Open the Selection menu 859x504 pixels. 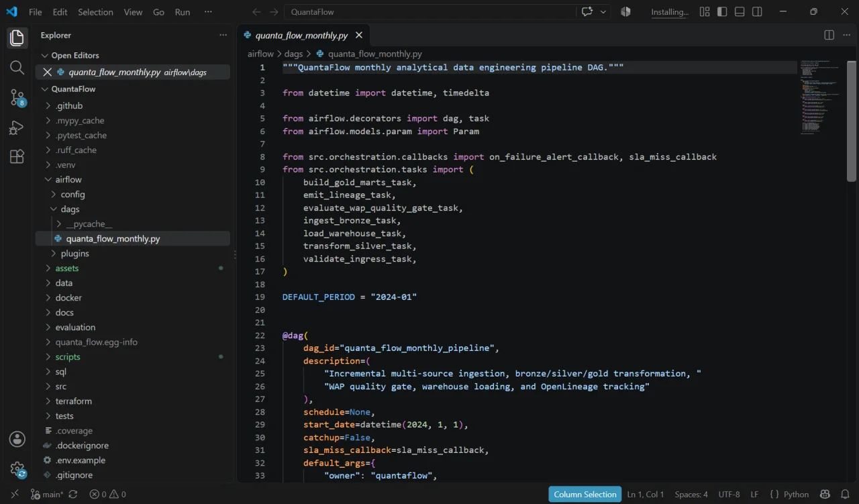(96, 12)
